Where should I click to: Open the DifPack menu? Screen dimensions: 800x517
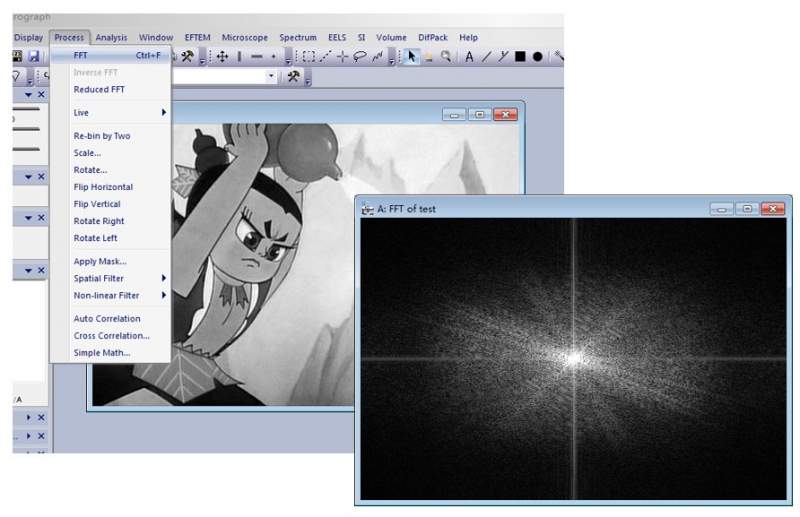point(433,37)
